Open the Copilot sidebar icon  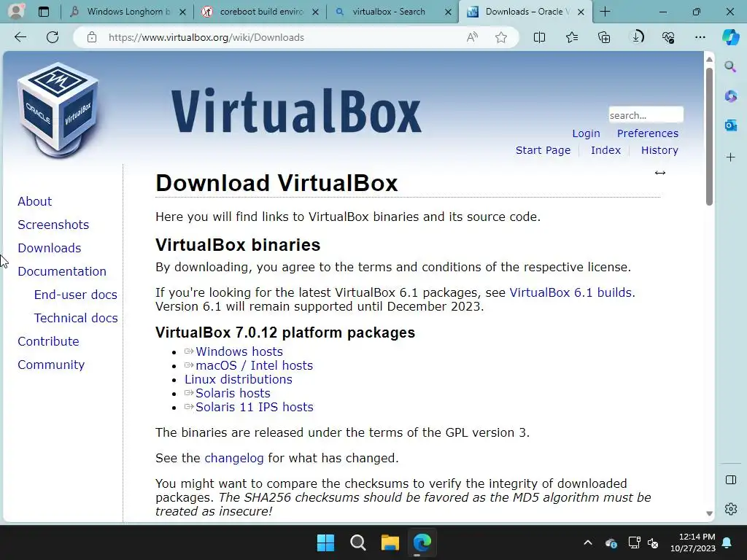pyautogui.click(x=731, y=37)
